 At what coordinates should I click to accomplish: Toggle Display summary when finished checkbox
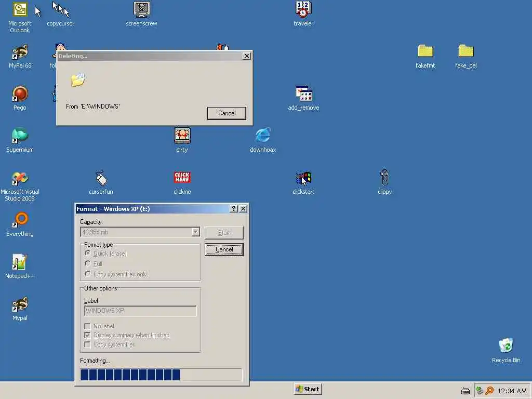[87, 335]
